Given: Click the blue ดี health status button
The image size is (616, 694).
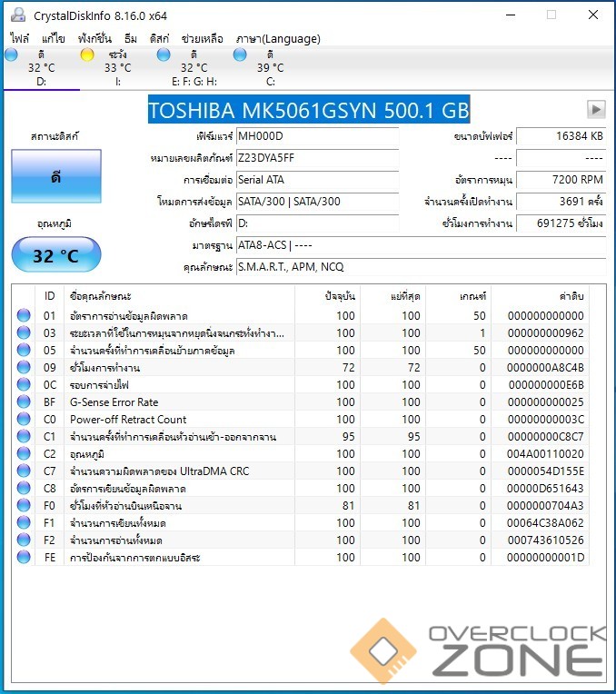Looking at the screenshot, I should coord(56,176).
